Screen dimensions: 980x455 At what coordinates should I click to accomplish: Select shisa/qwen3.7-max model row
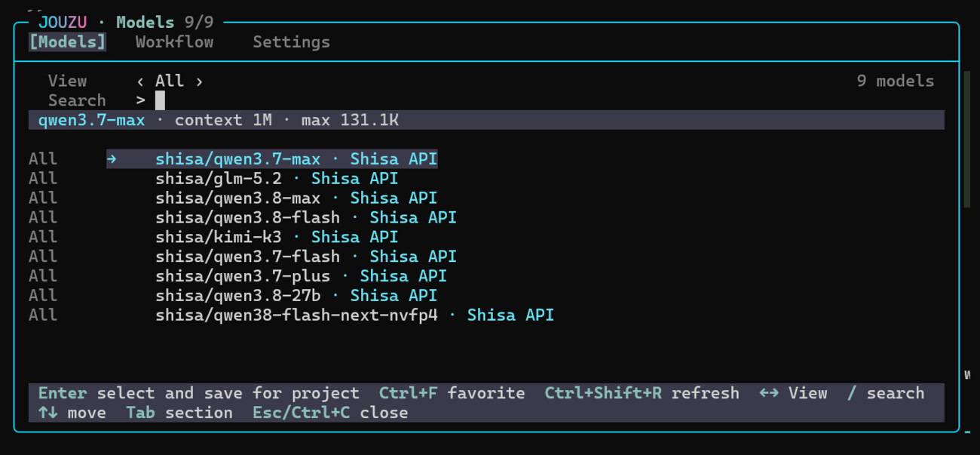point(271,159)
